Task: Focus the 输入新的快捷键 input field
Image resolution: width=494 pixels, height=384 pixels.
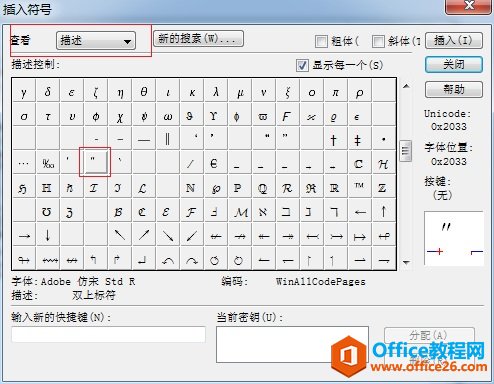Action: [108, 334]
